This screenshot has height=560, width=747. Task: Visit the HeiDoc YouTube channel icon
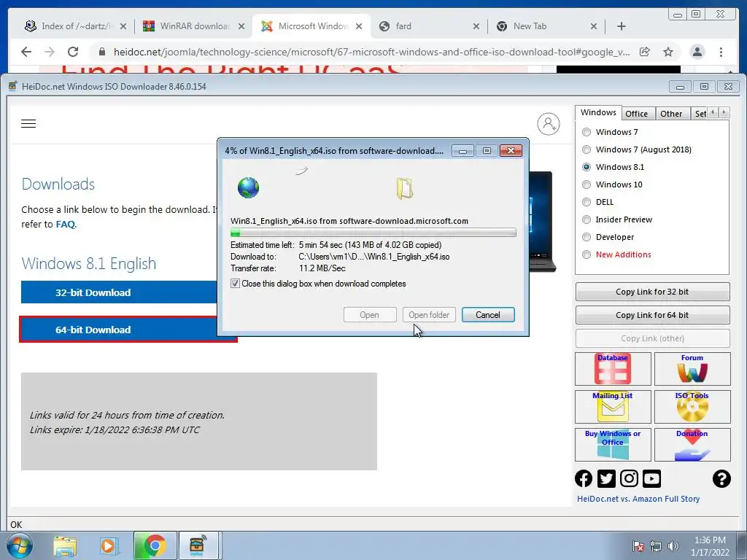click(x=651, y=478)
